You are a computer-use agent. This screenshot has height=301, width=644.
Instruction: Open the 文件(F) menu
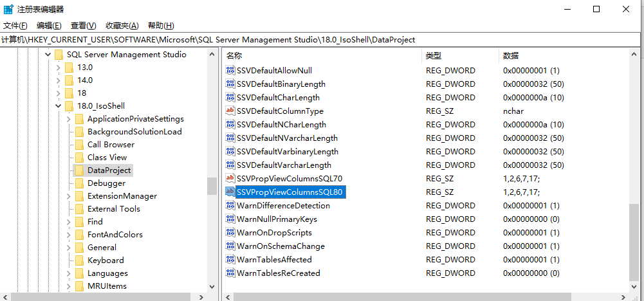point(15,26)
